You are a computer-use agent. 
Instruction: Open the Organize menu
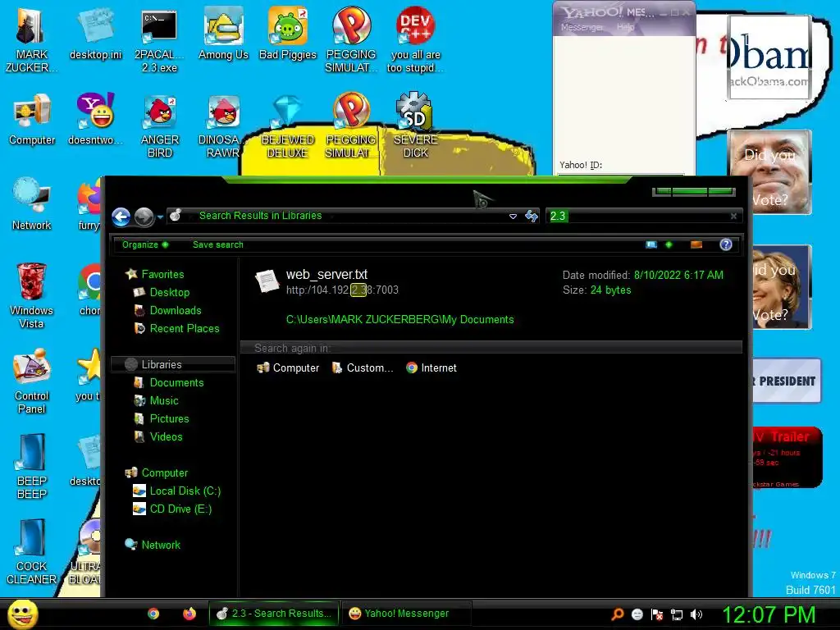click(145, 244)
